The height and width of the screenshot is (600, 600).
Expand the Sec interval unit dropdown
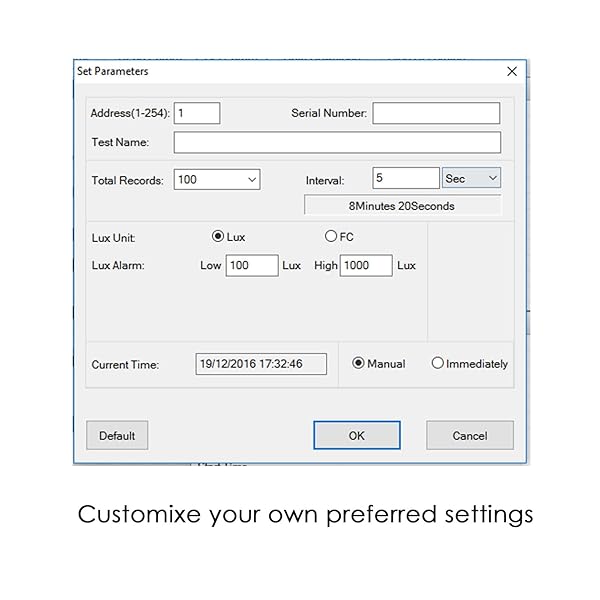(x=471, y=179)
